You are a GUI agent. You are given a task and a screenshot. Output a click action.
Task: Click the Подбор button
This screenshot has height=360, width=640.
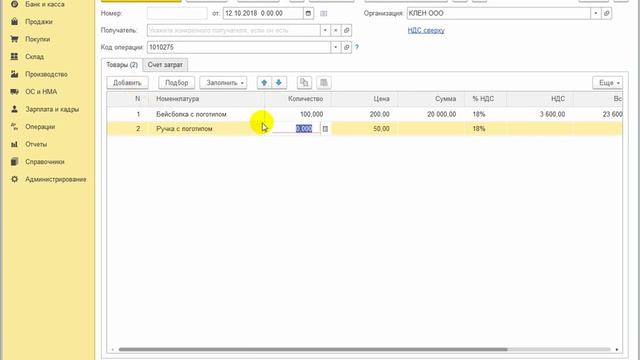coord(176,83)
